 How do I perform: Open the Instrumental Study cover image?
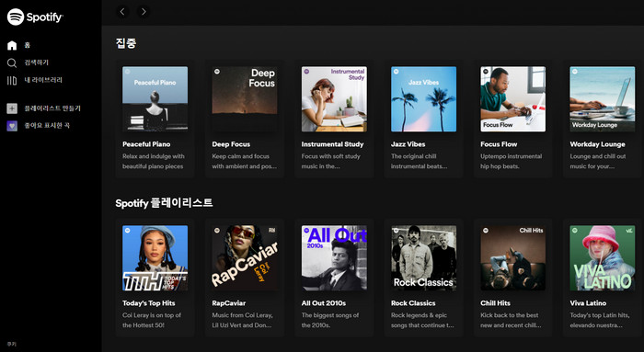click(334, 99)
